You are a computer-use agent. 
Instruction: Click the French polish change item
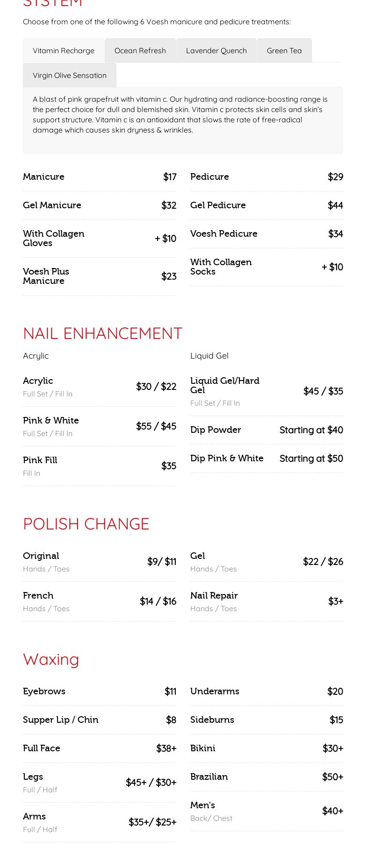pyautogui.click(x=38, y=595)
